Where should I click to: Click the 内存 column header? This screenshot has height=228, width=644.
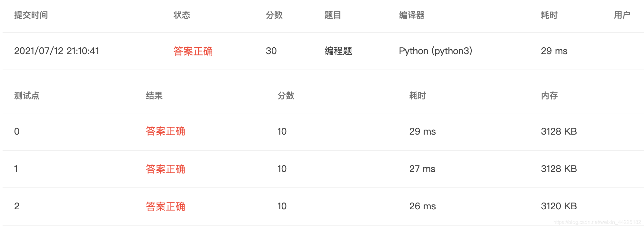[x=549, y=96]
